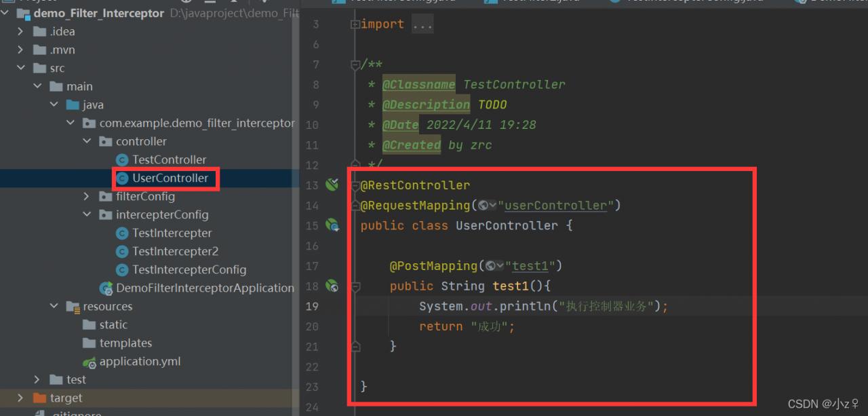Click line number 19 in gutter
The height and width of the screenshot is (416, 868).
pos(312,306)
